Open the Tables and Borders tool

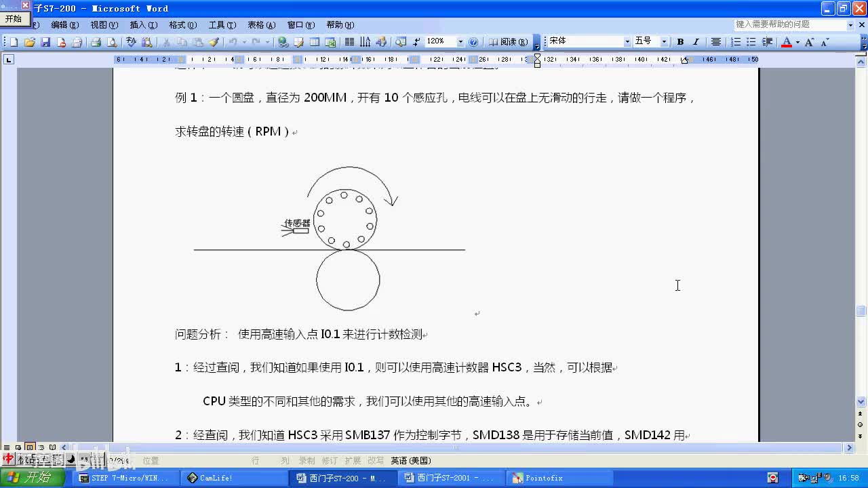[299, 42]
